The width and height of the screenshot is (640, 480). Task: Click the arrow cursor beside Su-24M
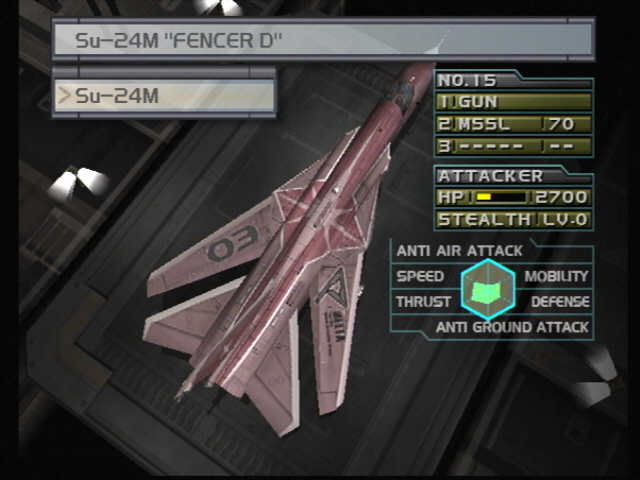pyautogui.click(x=64, y=96)
